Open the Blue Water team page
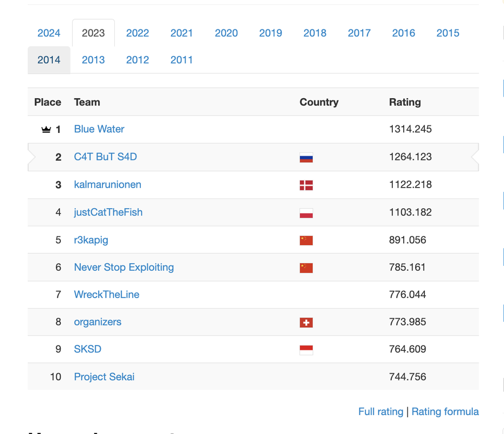The width and height of the screenshot is (504, 434). click(x=99, y=129)
